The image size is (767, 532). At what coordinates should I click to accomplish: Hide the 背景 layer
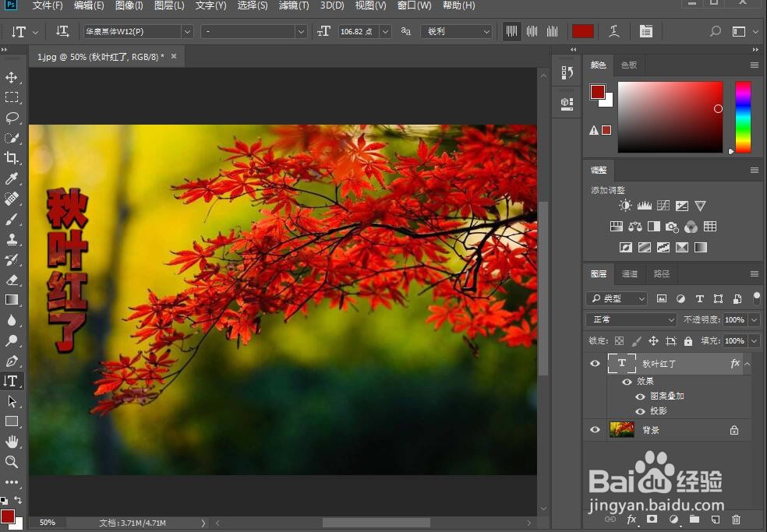tap(595, 430)
